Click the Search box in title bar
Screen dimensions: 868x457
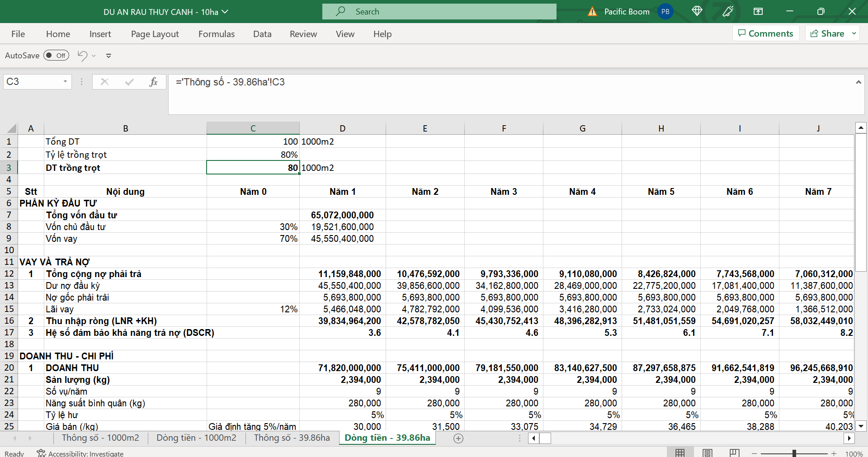(x=439, y=12)
